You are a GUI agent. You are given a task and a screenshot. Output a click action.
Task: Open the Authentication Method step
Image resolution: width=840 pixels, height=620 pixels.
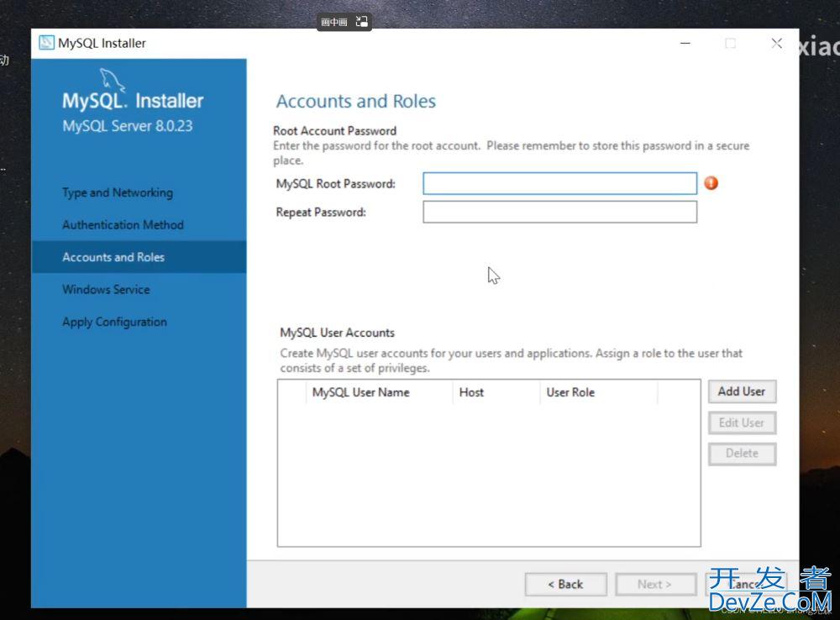(123, 225)
